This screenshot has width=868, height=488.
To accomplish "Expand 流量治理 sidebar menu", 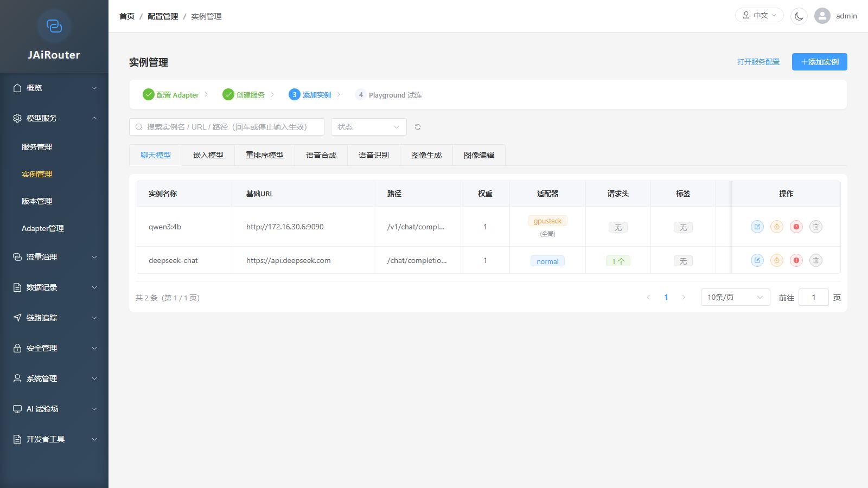I will pyautogui.click(x=54, y=257).
